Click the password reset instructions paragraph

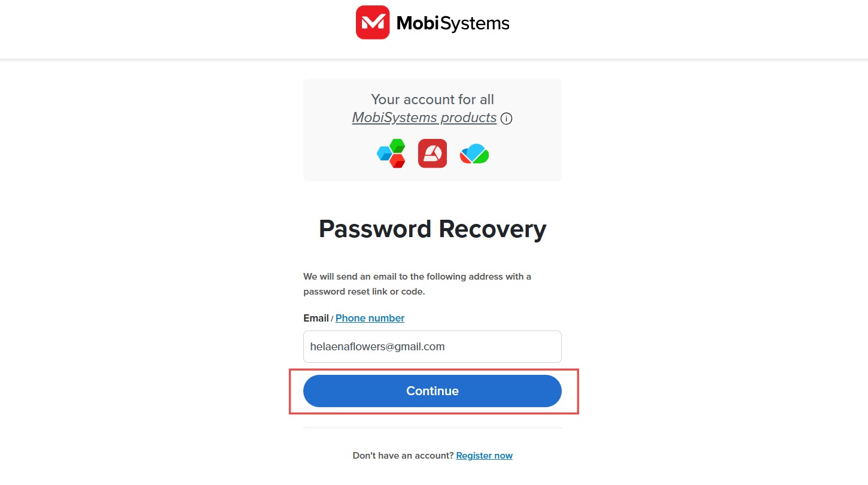pyautogui.click(x=418, y=284)
